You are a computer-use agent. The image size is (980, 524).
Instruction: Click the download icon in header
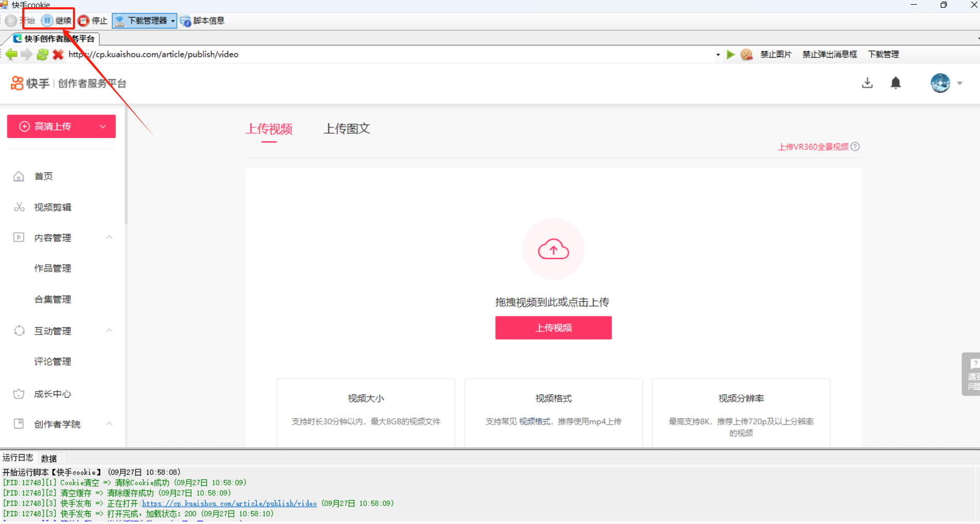(x=867, y=83)
